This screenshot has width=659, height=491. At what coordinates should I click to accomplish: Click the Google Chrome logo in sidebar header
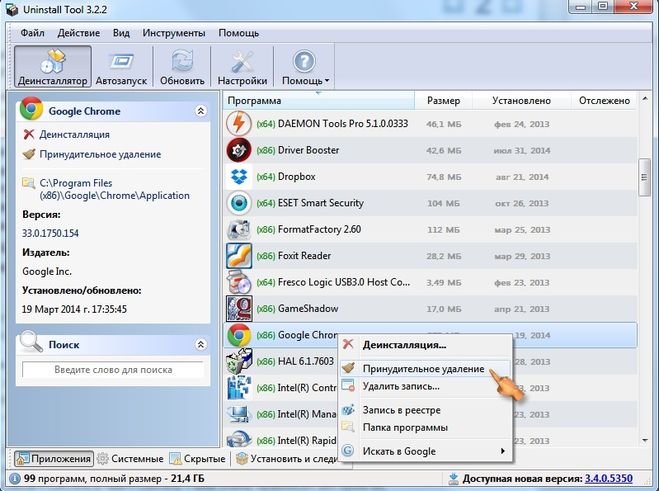(31, 108)
